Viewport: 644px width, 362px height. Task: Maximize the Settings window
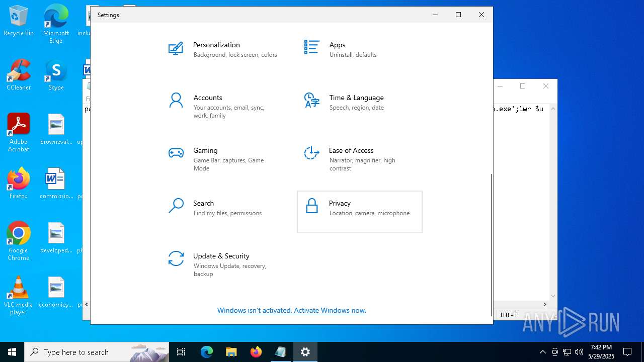tap(458, 15)
